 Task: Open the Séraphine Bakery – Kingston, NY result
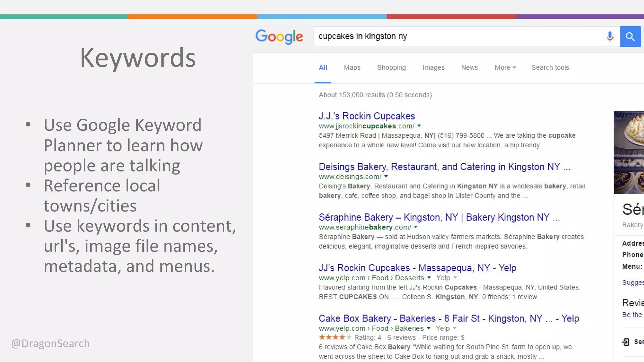(439, 217)
